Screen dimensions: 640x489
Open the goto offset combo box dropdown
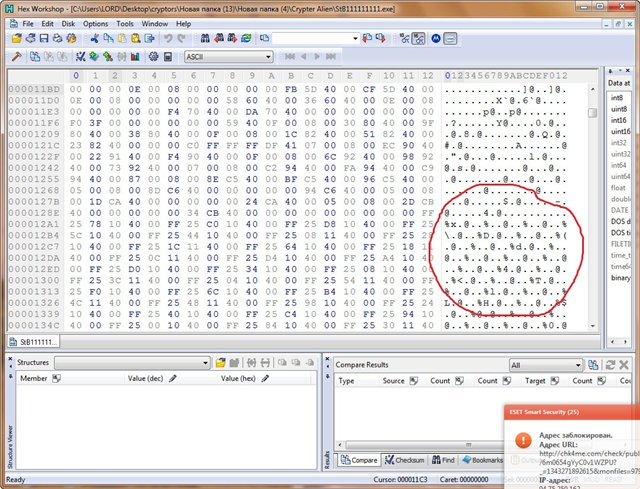[355, 38]
